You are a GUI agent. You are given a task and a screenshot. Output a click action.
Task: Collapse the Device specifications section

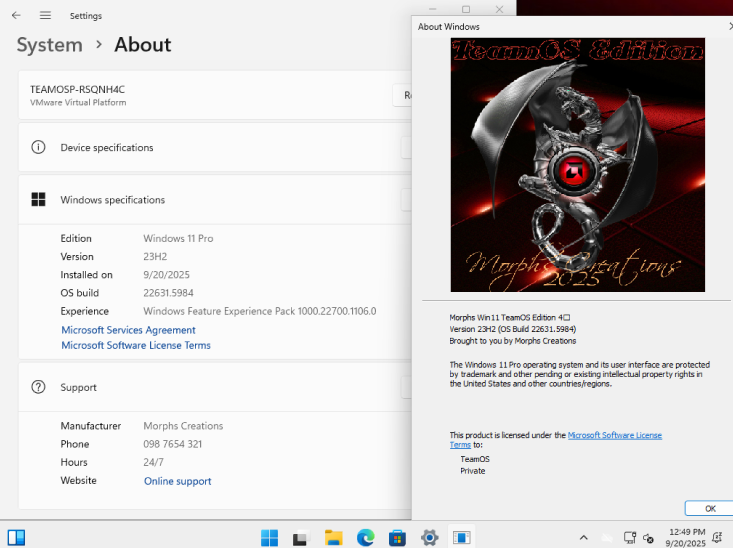click(x=407, y=147)
